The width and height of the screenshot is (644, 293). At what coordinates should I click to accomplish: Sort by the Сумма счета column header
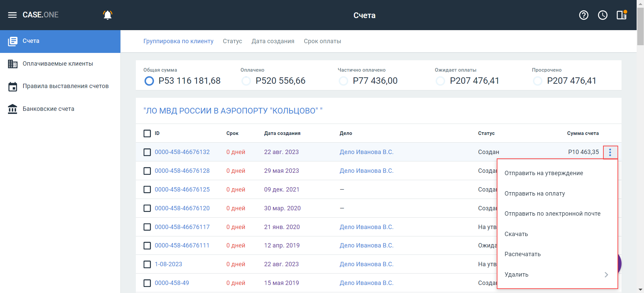[x=583, y=133]
